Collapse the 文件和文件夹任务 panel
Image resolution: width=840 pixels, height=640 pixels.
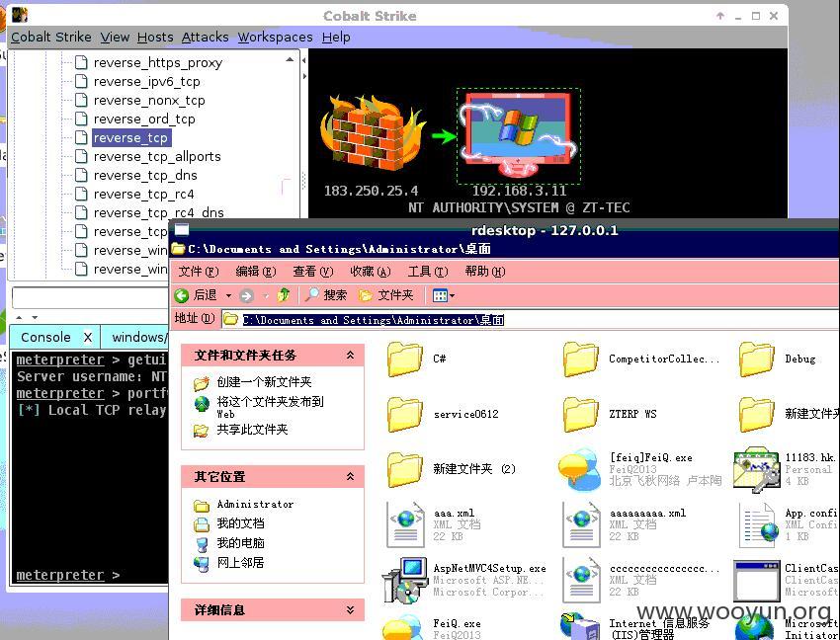tap(351, 356)
